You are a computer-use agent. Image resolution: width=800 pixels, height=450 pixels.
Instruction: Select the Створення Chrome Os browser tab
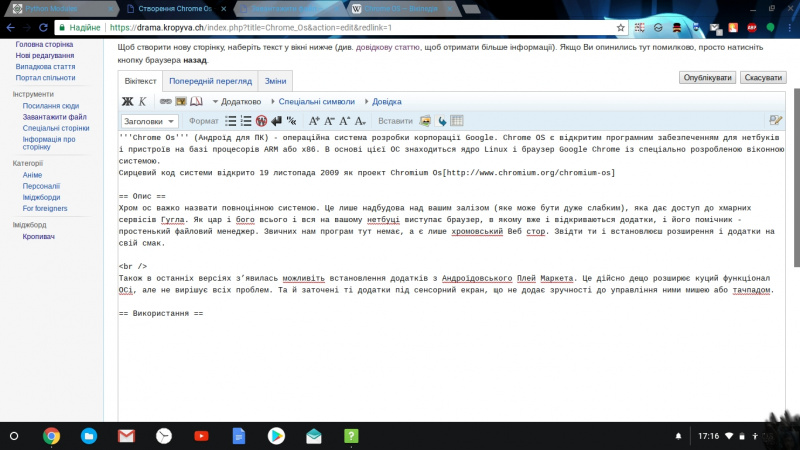point(174,9)
